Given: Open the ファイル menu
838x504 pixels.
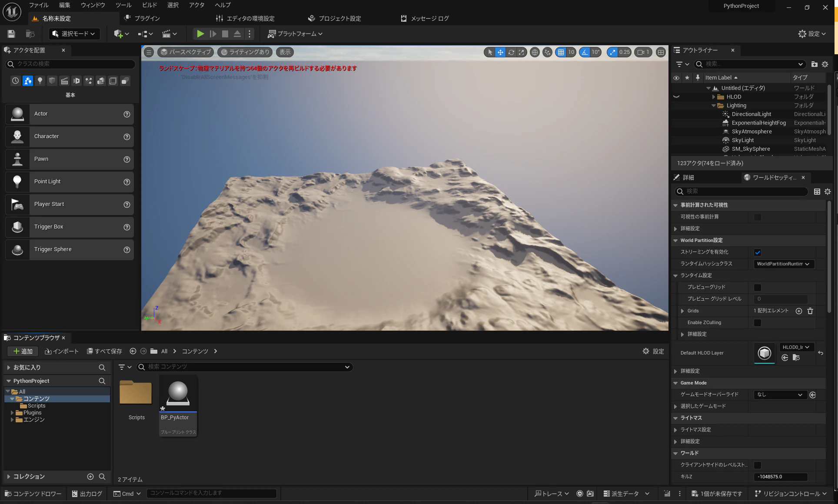Looking at the screenshot, I should (39, 5).
